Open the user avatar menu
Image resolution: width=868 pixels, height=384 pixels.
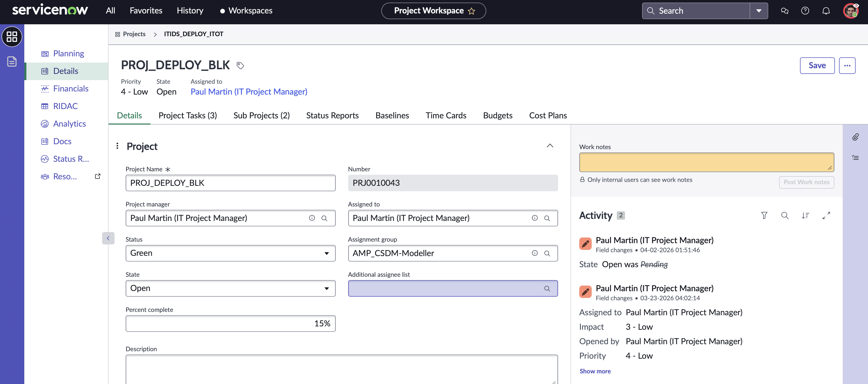point(851,11)
